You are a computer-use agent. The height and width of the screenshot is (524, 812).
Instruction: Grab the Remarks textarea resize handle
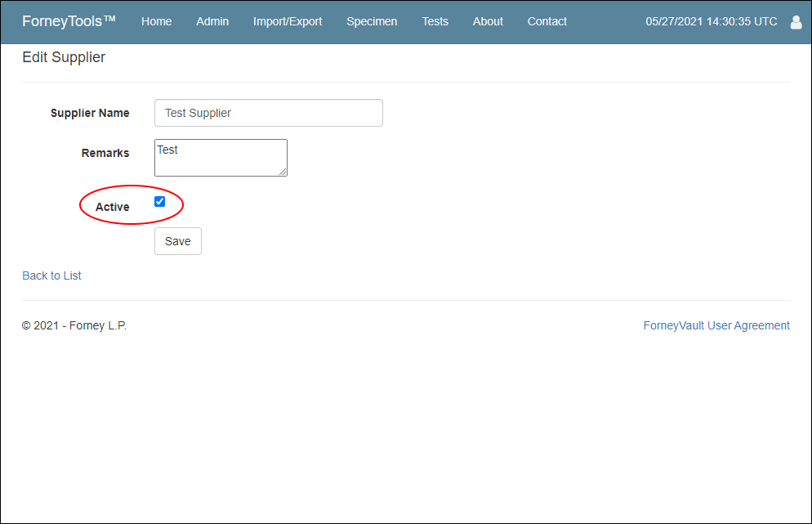point(283,172)
